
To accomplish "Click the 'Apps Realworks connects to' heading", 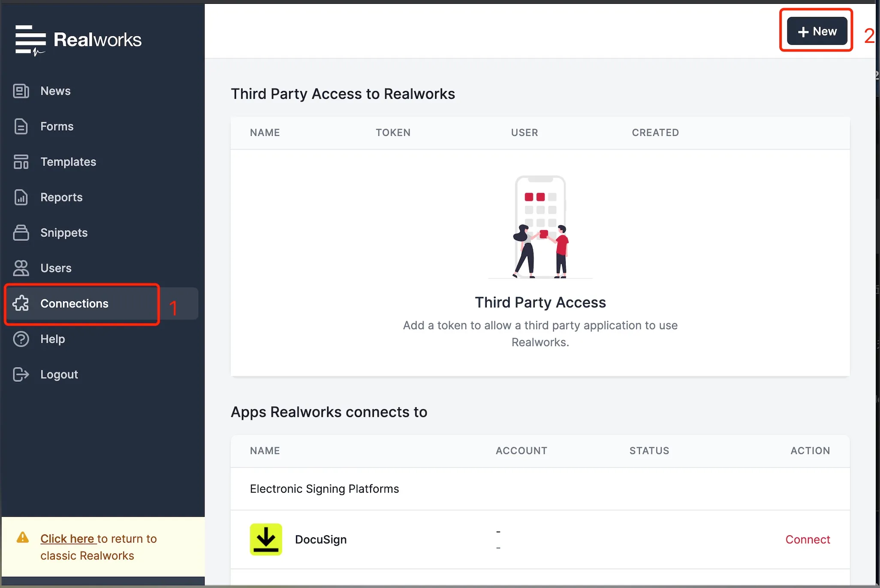I will [x=329, y=412].
